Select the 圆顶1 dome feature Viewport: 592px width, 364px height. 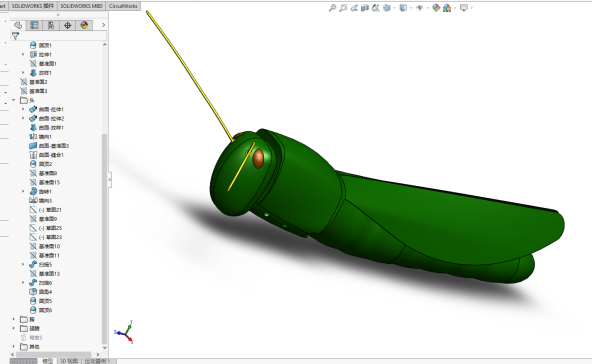click(x=40, y=45)
